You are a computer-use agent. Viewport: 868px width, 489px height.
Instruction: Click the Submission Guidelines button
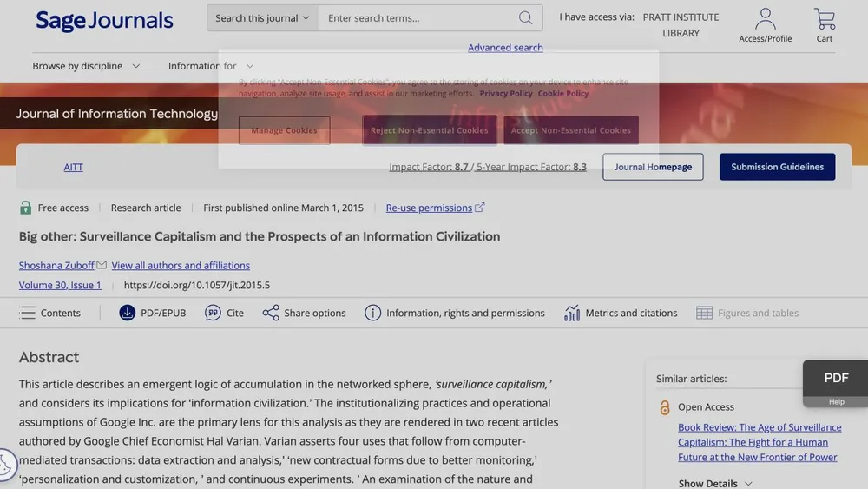(x=777, y=167)
